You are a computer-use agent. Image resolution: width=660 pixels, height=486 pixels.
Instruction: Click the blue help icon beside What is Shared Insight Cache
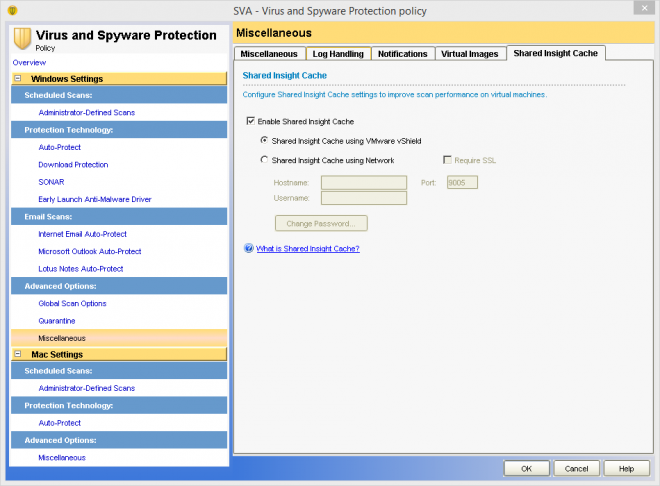click(x=249, y=248)
